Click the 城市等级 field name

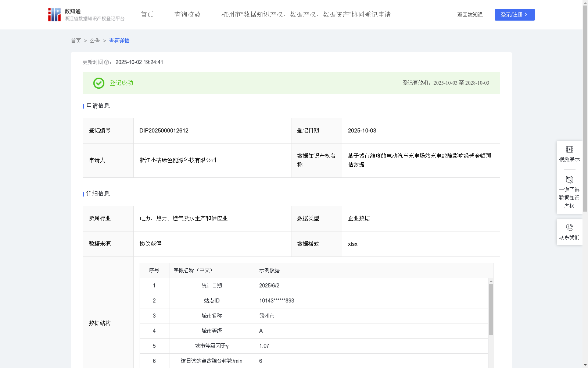(x=212, y=331)
